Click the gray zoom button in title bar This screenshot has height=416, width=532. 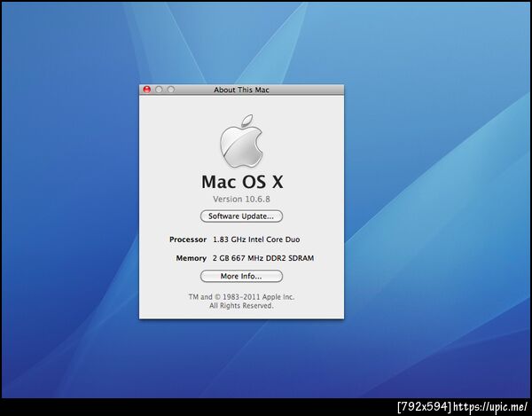pyautogui.click(x=171, y=90)
